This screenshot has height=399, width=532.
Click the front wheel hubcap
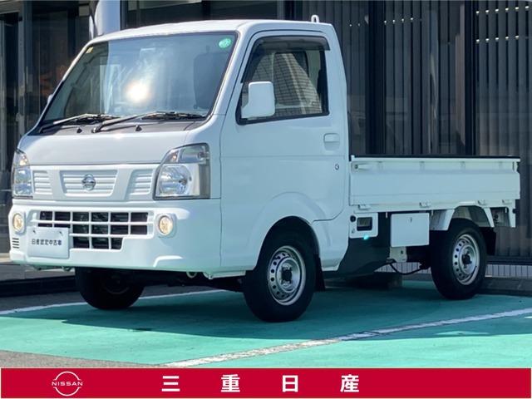coord(285,275)
